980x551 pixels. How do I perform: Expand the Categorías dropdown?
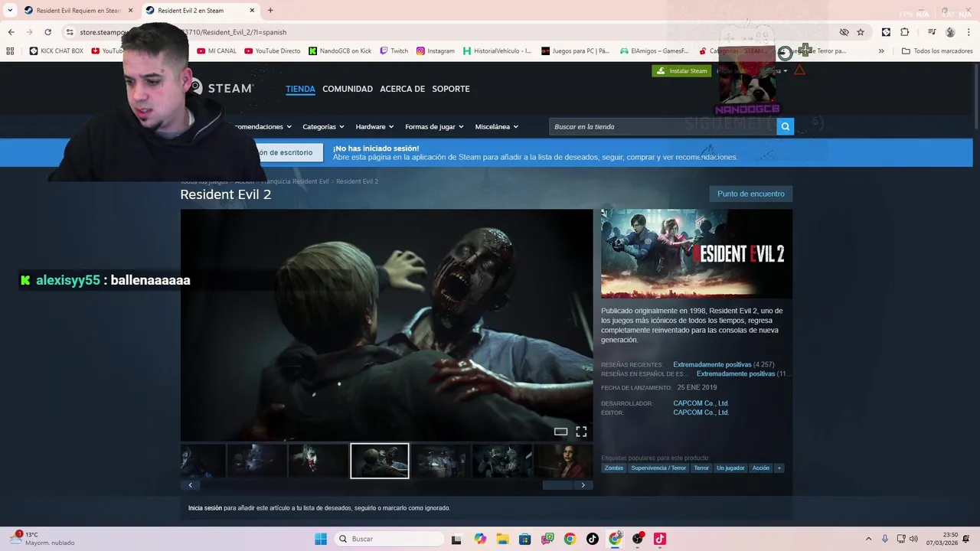(x=323, y=127)
